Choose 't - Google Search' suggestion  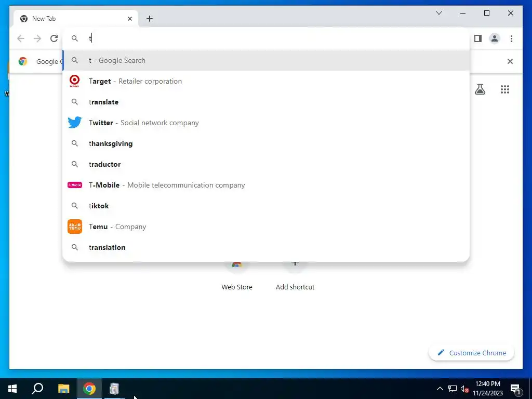point(267,60)
